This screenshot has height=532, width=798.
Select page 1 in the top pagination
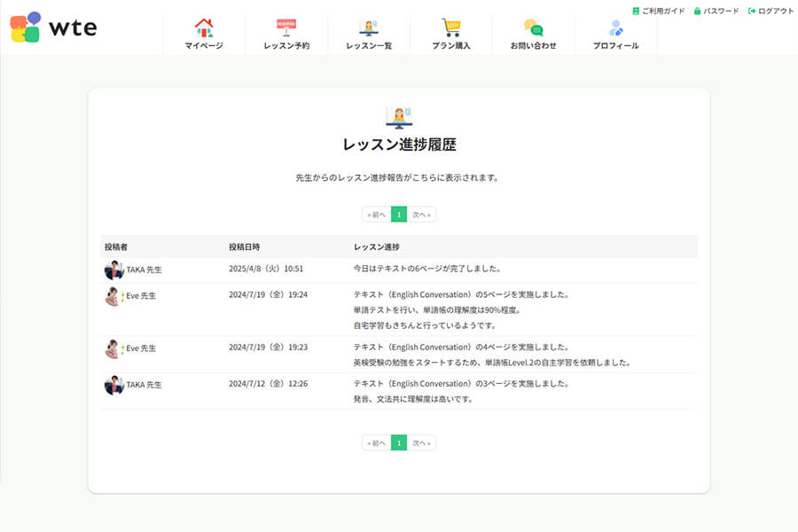(x=397, y=214)
